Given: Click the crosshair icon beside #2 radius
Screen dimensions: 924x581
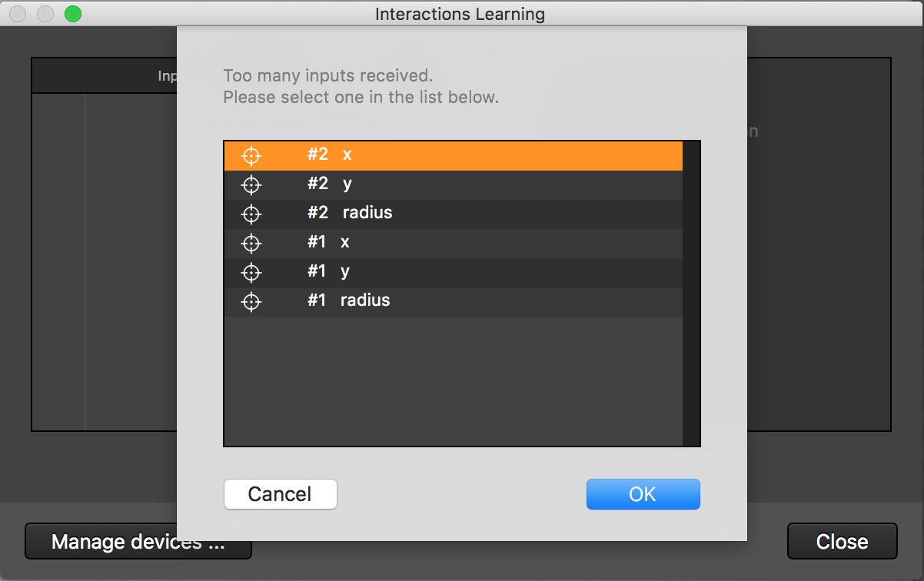Looking at the screenshot, I should pos(251,214).
